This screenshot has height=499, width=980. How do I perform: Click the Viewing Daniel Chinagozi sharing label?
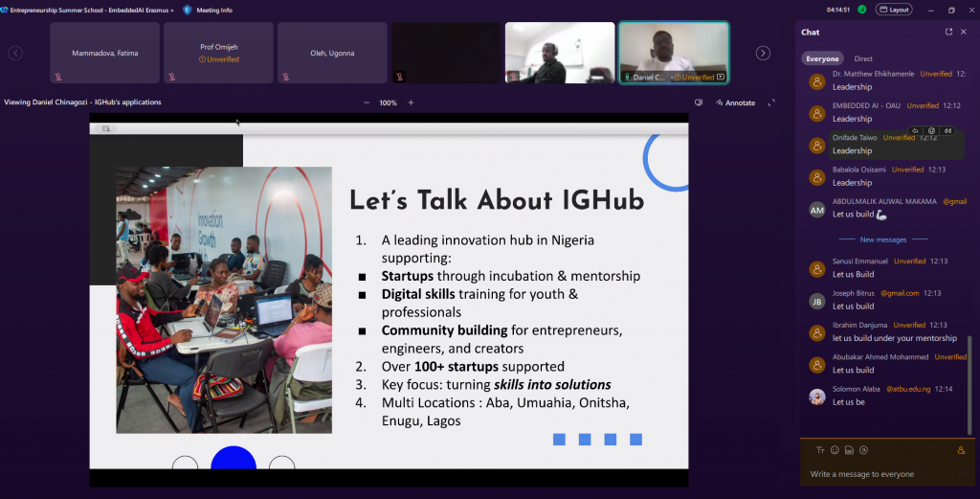tap(82, 102)
